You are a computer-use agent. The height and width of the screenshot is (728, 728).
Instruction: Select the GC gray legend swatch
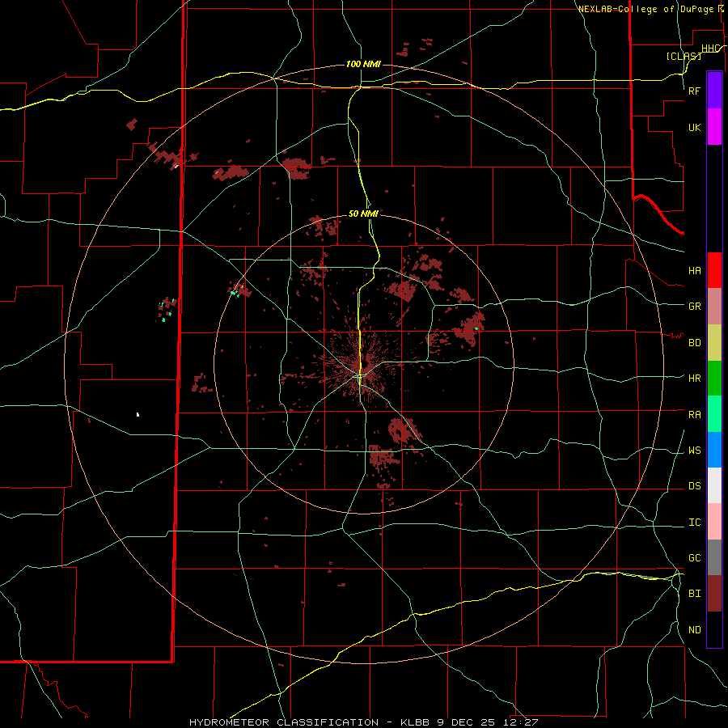click(714, 557)
